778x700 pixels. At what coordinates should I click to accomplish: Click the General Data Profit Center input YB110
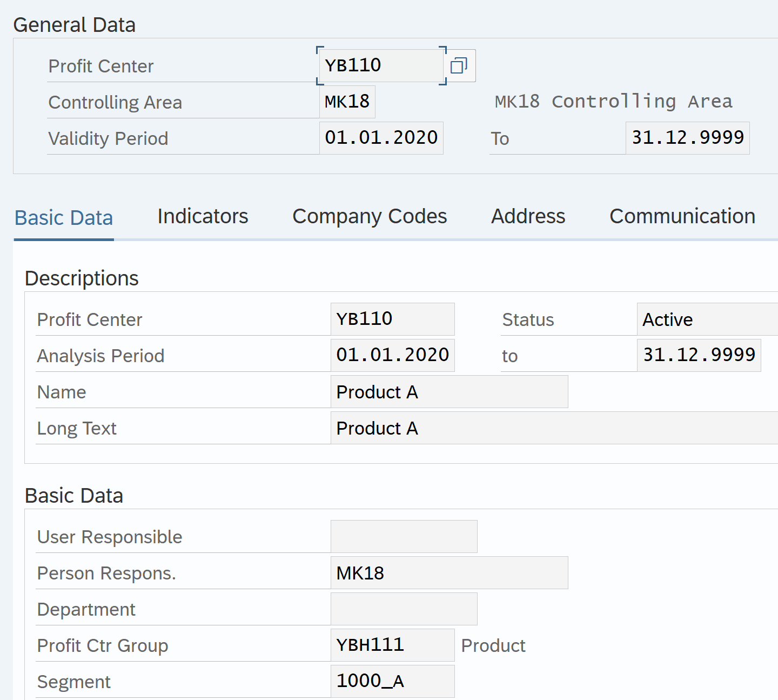point(381,66)
